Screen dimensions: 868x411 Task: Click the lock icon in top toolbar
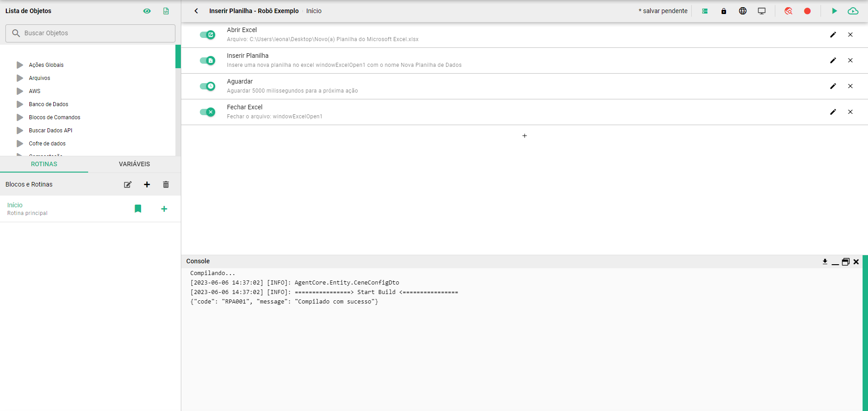724,11
